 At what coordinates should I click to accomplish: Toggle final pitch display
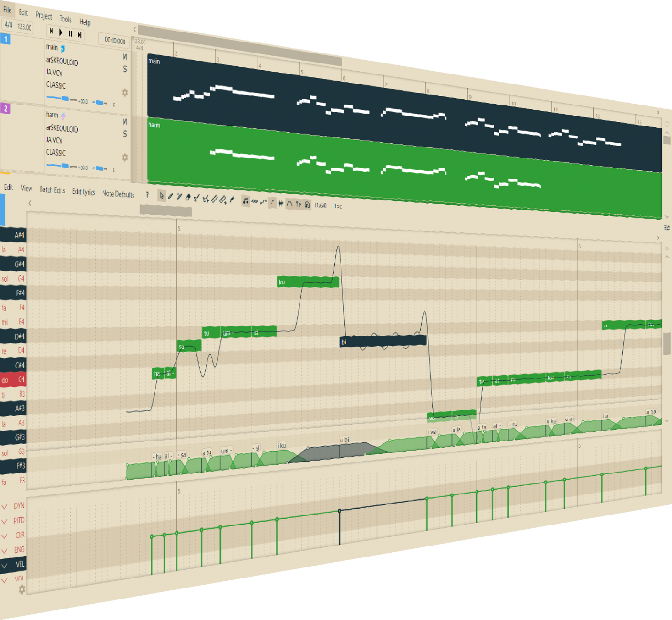click(x=272, y=202)
